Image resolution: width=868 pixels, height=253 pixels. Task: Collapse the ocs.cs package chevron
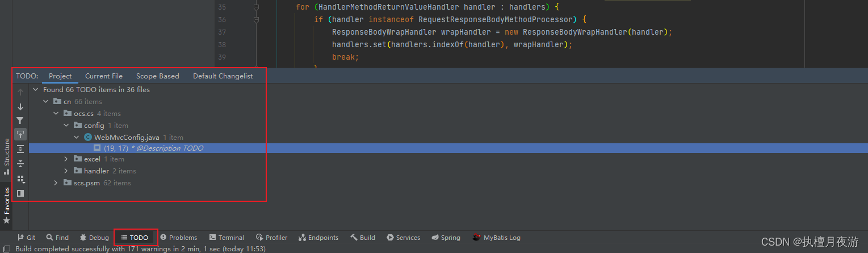tap(56, 114)
